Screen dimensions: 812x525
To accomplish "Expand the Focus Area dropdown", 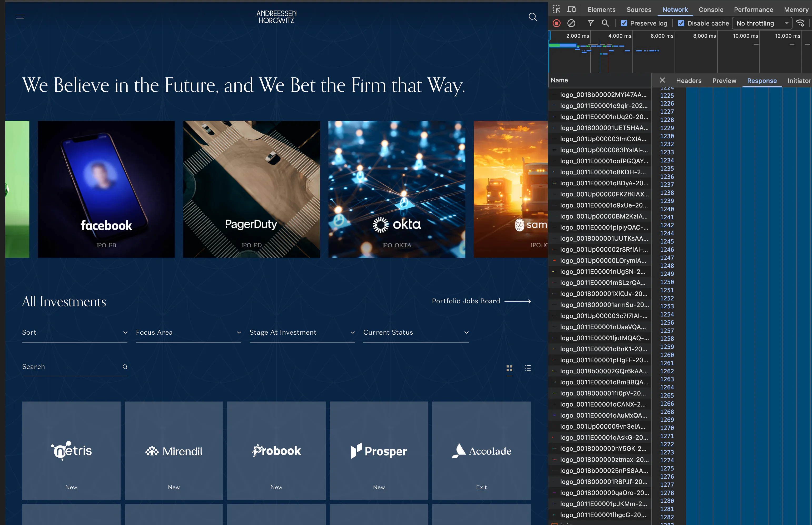I will [189, 332].
